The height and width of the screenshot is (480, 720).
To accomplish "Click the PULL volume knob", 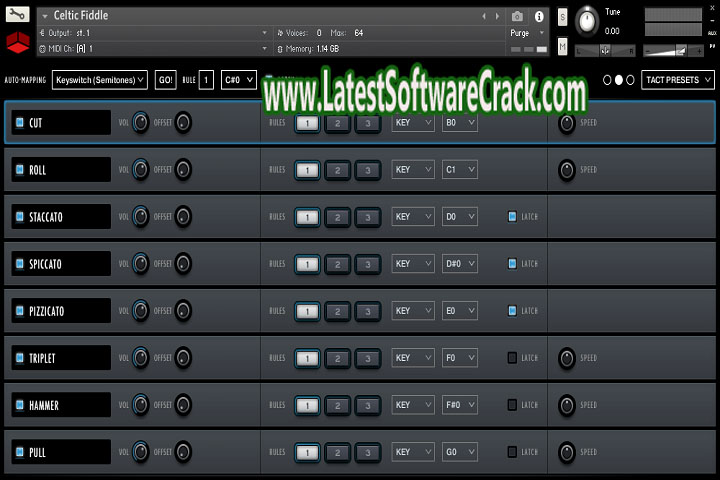I will [x=141, y=452].
